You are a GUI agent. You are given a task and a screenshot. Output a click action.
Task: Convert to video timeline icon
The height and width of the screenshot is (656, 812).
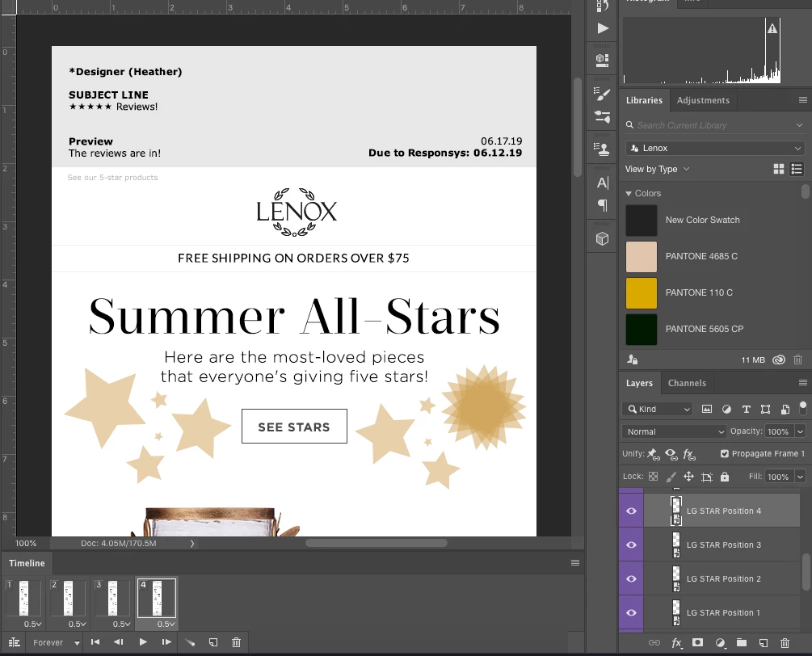click(x=15, y=642)
